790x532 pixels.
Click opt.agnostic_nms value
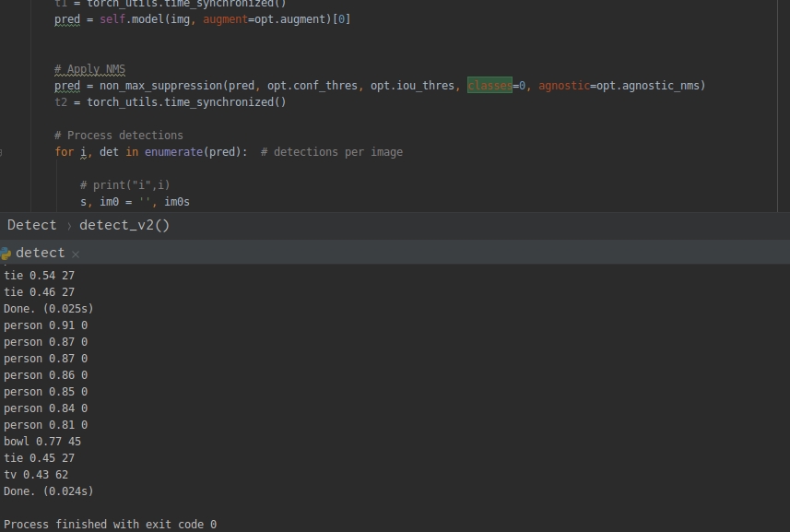[648, 86]
